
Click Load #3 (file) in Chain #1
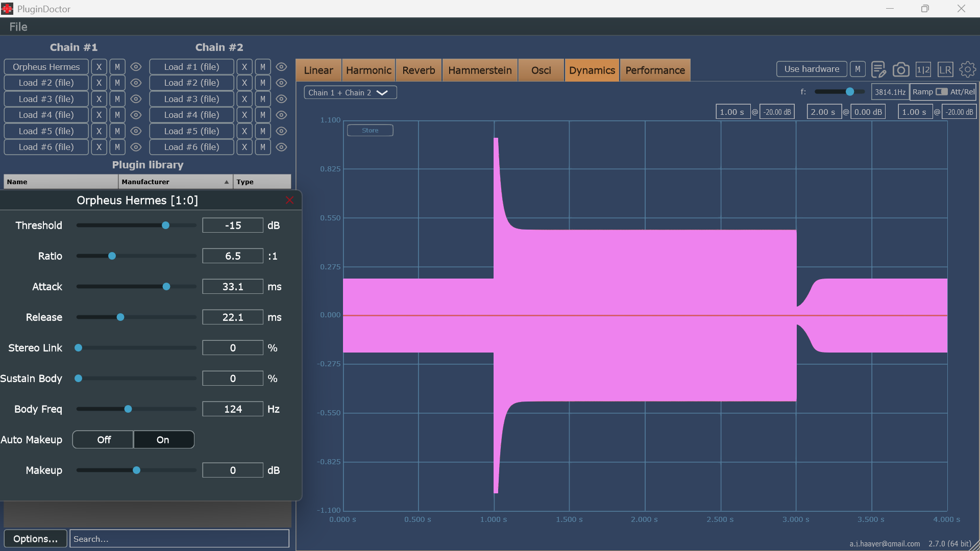click(x=46, y=99)
